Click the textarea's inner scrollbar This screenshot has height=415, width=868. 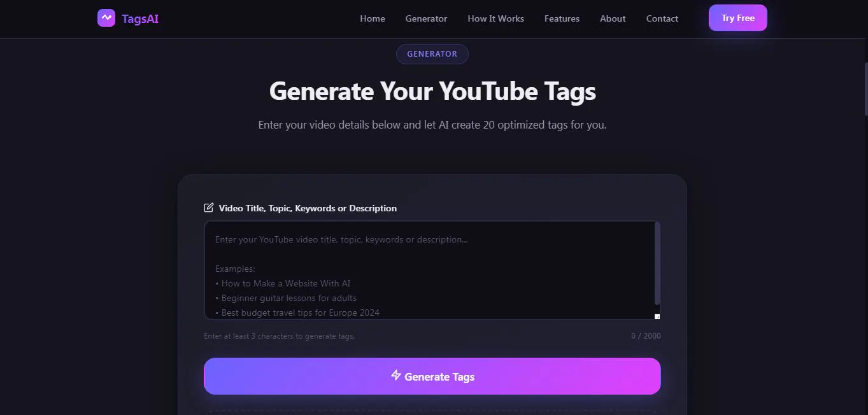(x=657, y=264)
